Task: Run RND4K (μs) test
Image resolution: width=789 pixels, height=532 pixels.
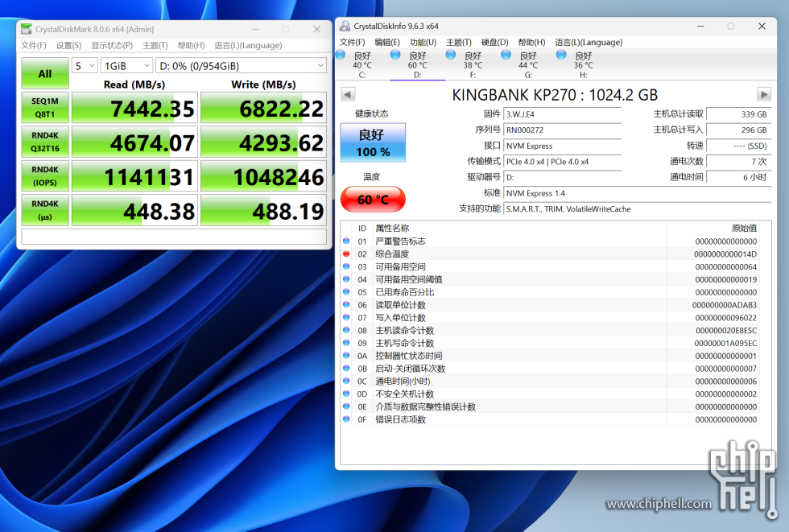Action: tap(45, 210)
